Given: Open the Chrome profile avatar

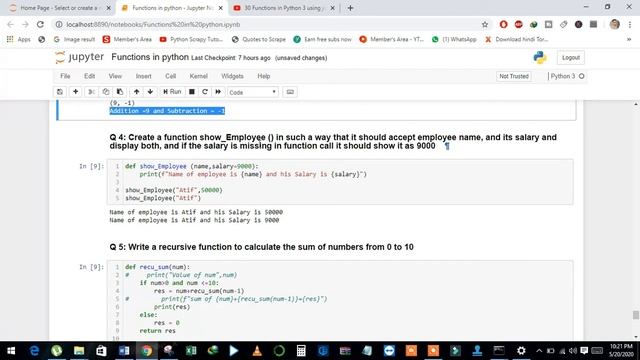Looking at the screenshot, I should [615, 24].
